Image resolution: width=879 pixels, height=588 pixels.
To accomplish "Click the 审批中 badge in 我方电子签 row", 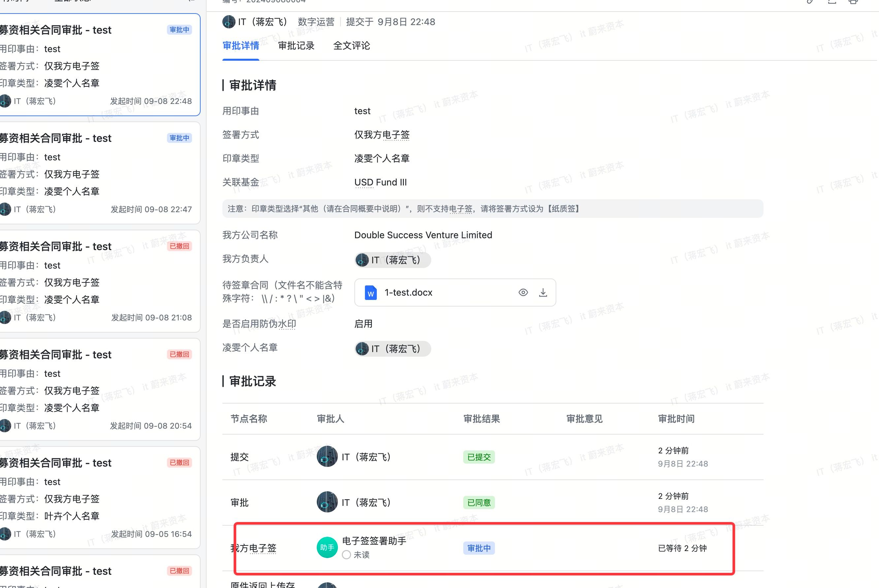I will coord(479,548).
